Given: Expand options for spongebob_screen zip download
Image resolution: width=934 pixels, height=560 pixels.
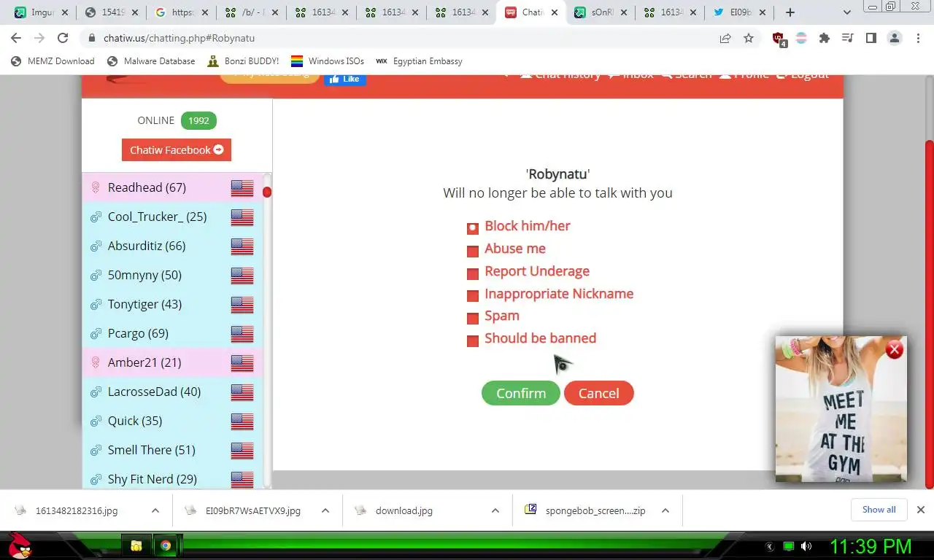Looking at the screenshot, I should (665, 510).
